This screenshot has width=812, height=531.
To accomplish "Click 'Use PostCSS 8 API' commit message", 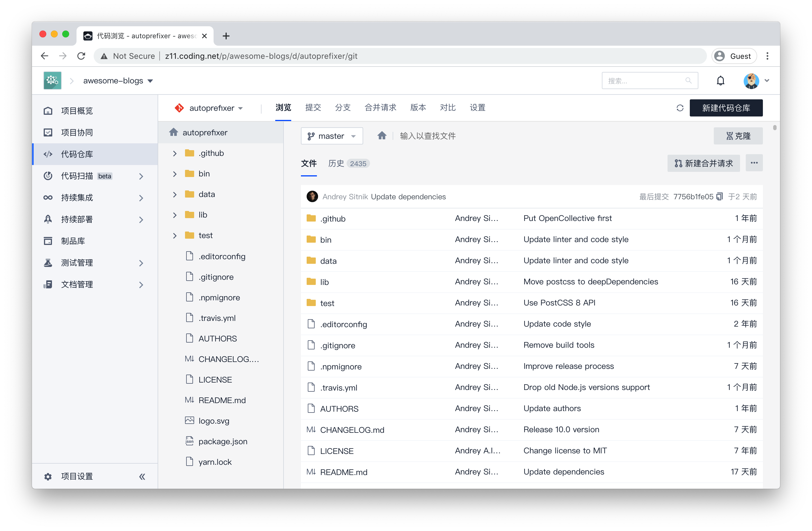I will 559,303.
